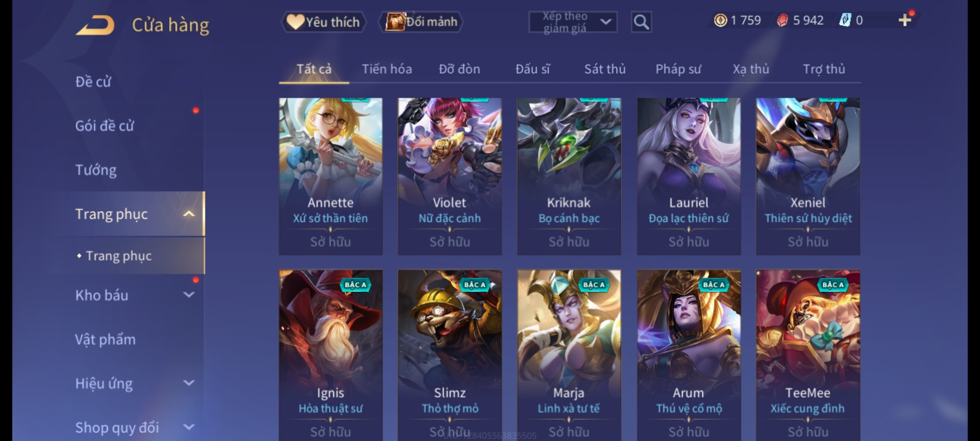Open the Xếp theo giảm giá sort dropdown

pyautogui.click(x=572, y=22)
